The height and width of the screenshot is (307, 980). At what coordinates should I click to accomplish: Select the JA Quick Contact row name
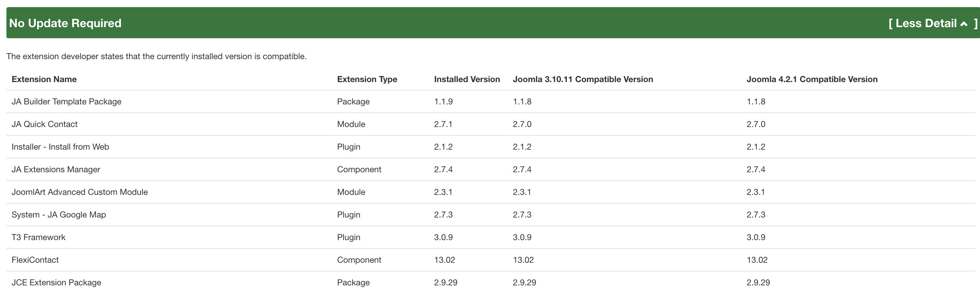45,124
